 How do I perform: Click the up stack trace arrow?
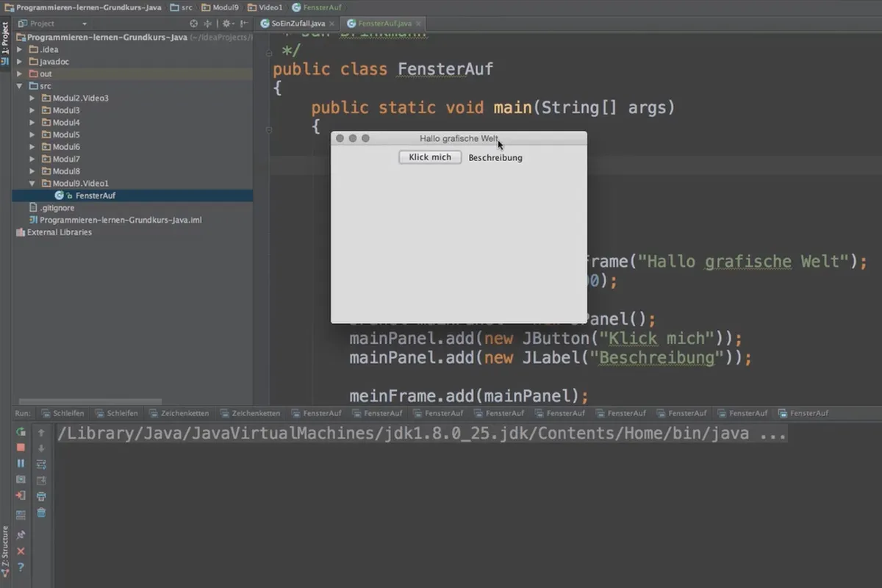41,432
